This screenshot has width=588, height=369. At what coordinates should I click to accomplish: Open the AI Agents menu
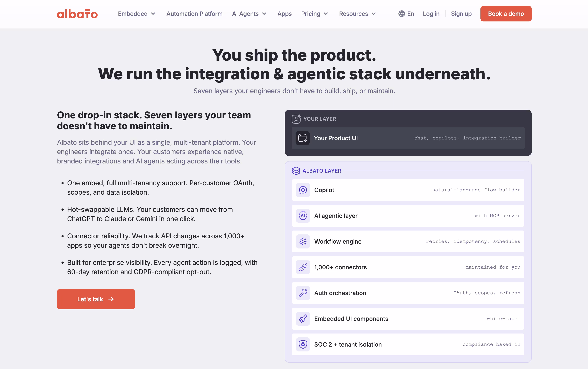pyautogui.click(x=249, y=14)
